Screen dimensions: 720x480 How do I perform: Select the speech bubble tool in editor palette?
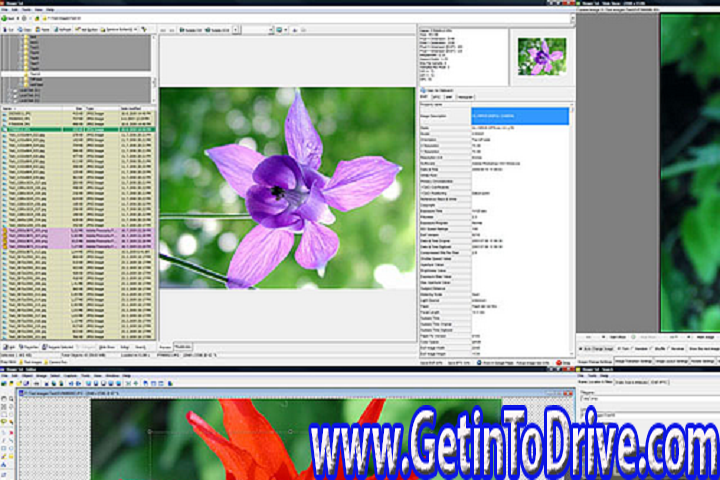click(4, 421)
